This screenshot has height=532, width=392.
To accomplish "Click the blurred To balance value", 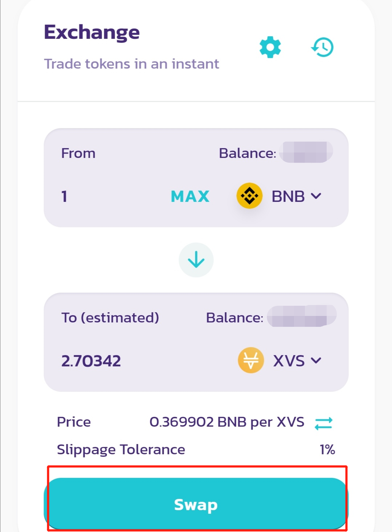I will pos(302,316).
